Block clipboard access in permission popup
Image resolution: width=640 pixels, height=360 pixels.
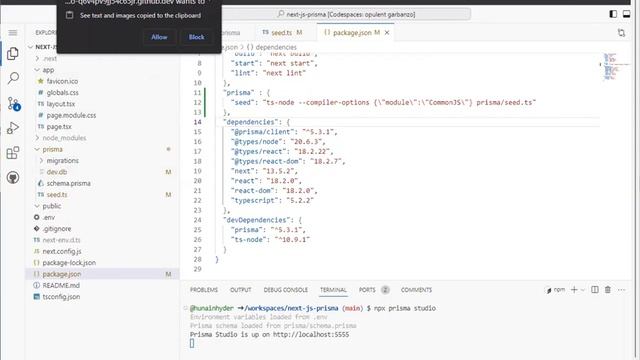point(196,37)
